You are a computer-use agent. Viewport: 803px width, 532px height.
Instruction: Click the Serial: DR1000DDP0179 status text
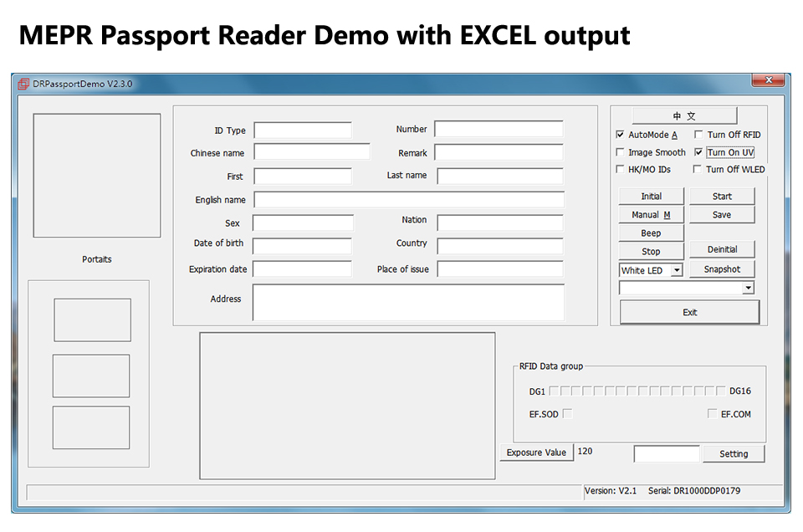click(694, 490)
